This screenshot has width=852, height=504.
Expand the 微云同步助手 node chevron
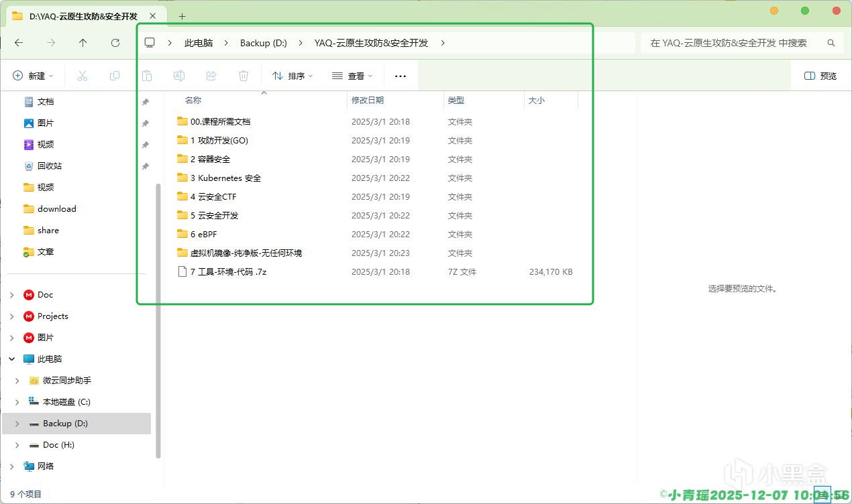[x=17, y=381]
